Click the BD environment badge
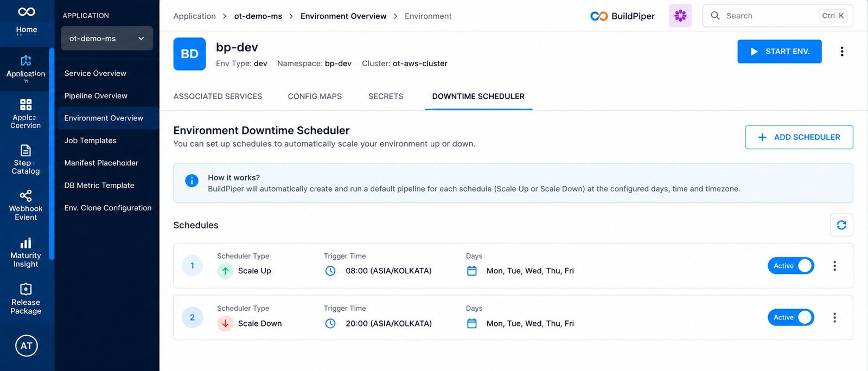This screenshot has width=868, height=371. (189, 54)
